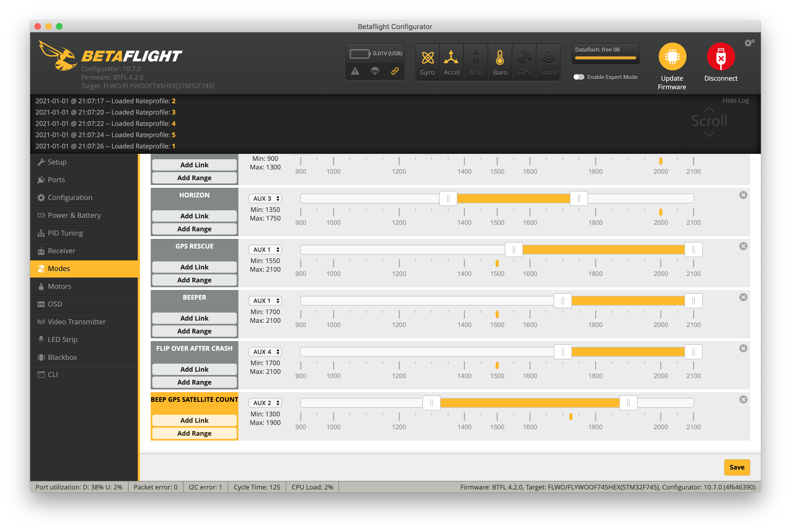Click GPS RESCUE slider minimum handle at 1550
The image size is (791, 532).
[514, 250]
